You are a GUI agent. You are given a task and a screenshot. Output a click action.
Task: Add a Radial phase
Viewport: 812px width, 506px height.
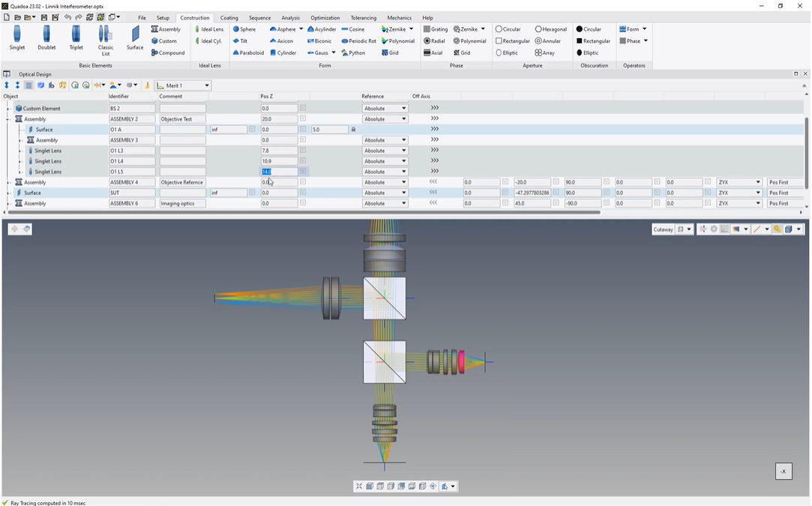(434, 41)
